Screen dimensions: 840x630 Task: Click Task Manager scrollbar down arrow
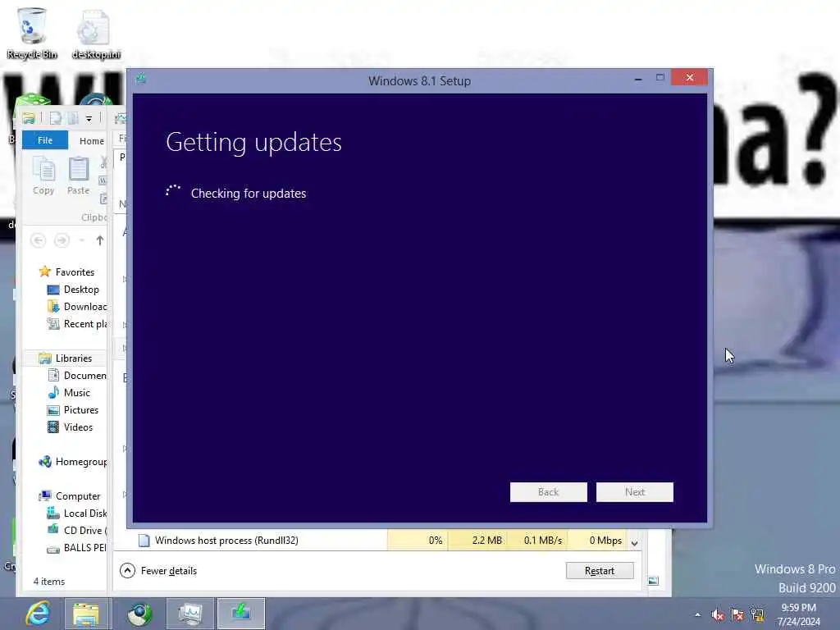pos(635,543)
